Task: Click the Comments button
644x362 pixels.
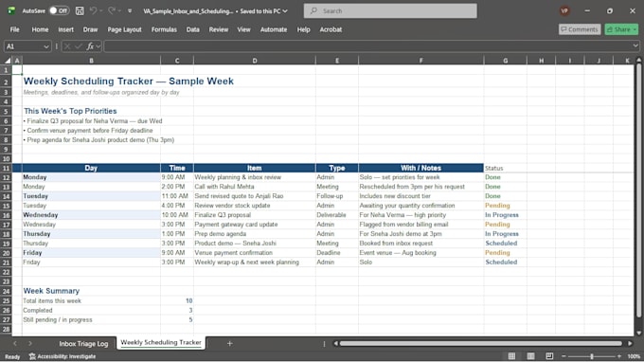Action: (580, 29)
